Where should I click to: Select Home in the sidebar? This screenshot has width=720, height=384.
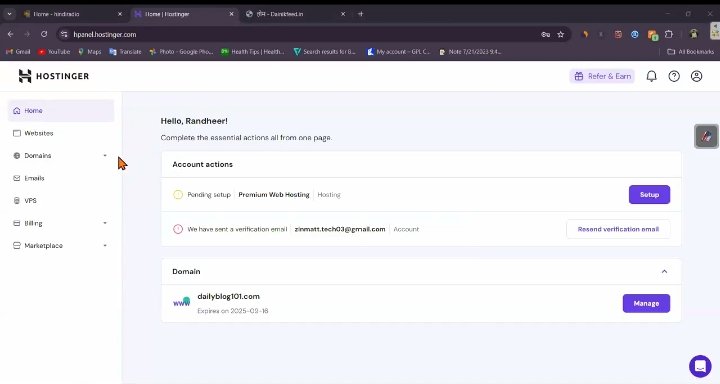click(61, 111)
